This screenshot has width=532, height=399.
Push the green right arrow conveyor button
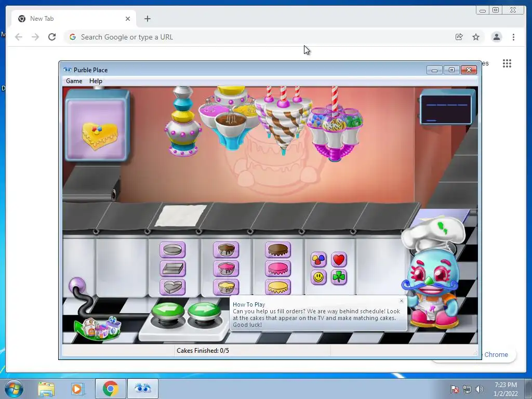204,312
